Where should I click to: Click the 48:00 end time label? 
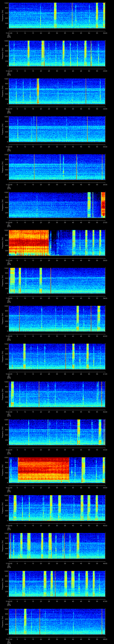point(105,639)
